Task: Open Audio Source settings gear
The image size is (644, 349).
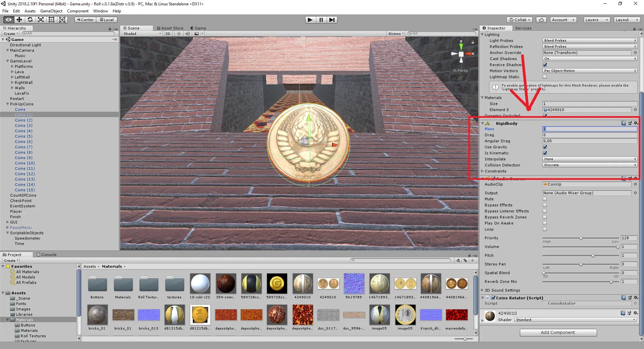Action: pos(636,178)
